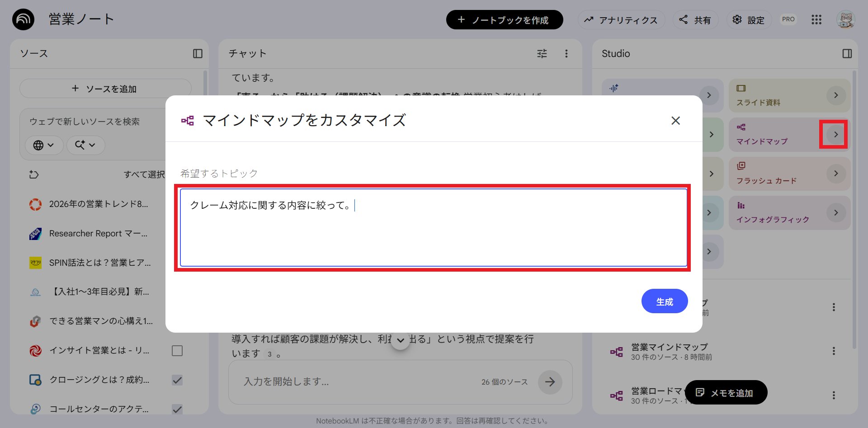Screen dimensions: 868x428
Task: Click the 2026年の営業トレンド source icon
Action: (x=35, y=204)
